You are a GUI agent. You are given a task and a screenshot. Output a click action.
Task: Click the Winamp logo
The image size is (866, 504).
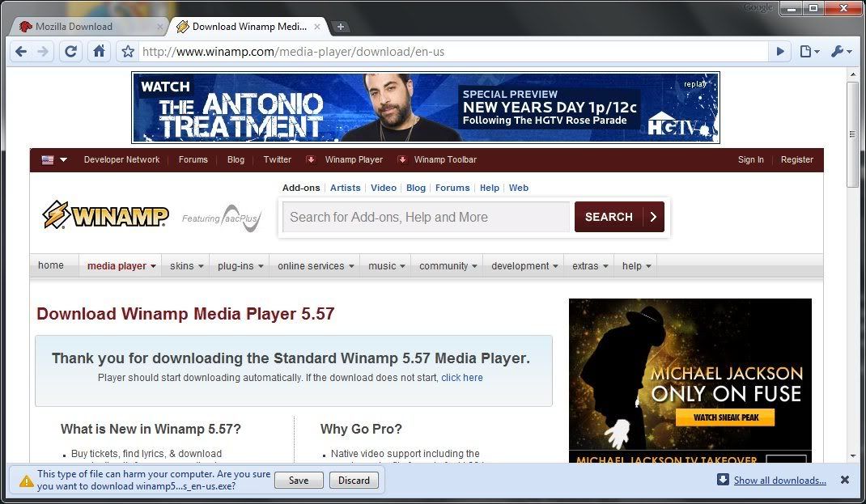[105, 214]
